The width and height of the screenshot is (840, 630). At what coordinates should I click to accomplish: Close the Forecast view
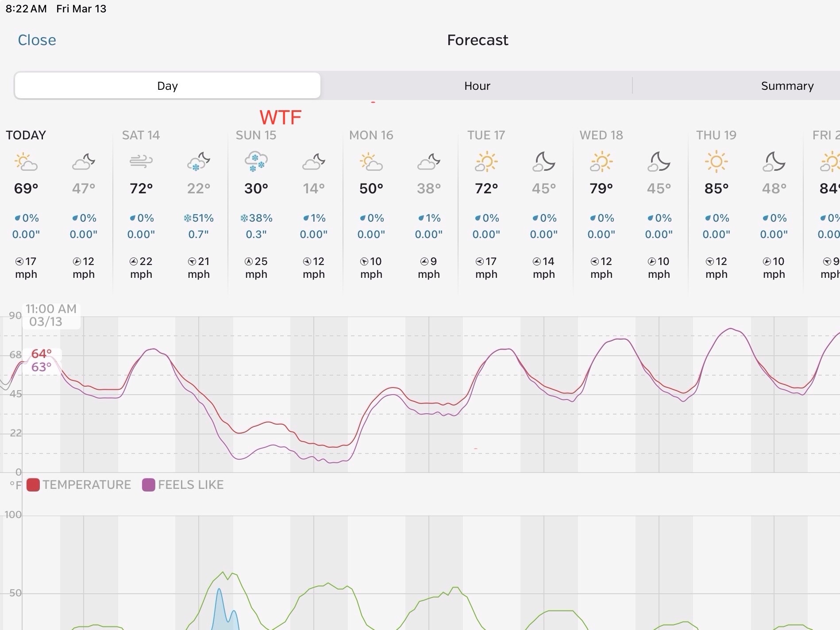pos(37,40)
